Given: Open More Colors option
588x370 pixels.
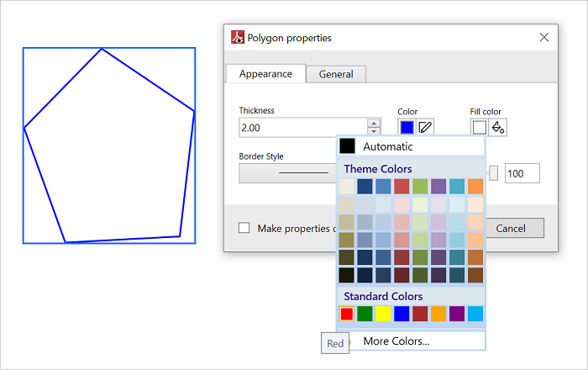Looking at the screenshot, I should [x=411, y=341].
